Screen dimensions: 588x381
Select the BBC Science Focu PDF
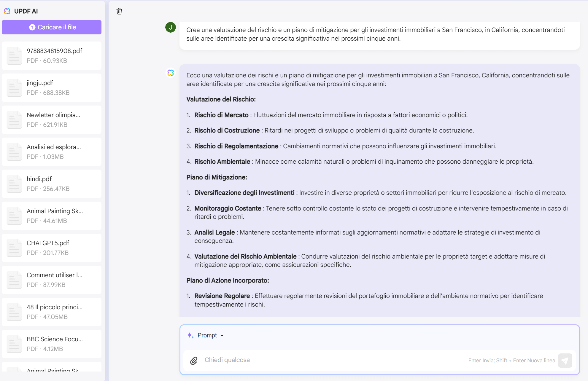tap(52, 344)
